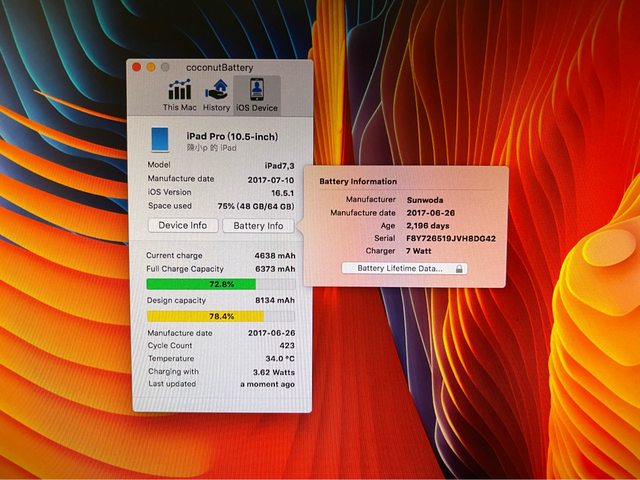
Task: Click the gray zoom window button
Action: point(164,66)
